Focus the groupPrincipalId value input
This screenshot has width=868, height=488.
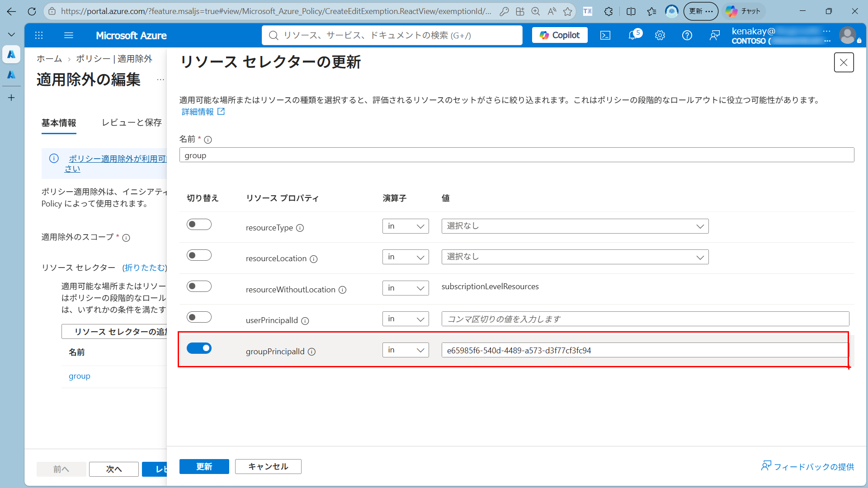coord(645,350)
